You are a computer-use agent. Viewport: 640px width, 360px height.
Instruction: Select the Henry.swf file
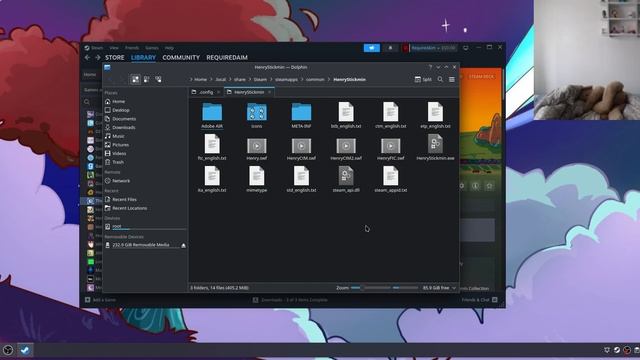(257, 149)
